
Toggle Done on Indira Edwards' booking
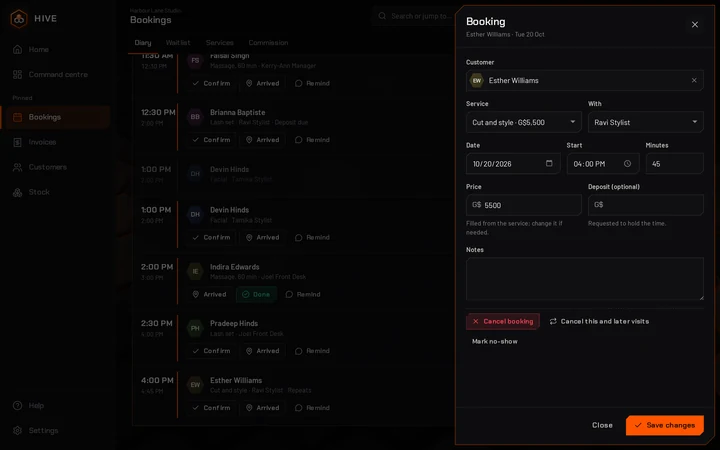256,294
